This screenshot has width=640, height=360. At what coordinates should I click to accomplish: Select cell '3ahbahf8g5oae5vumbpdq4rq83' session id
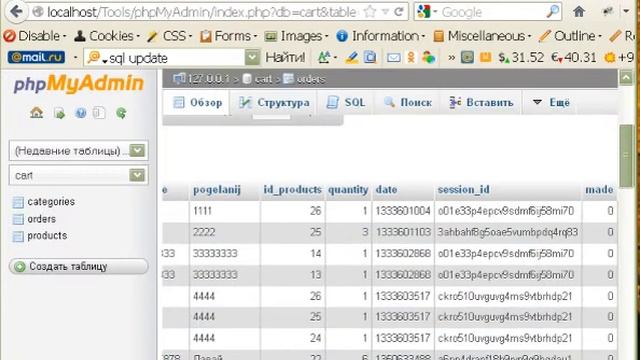tap(508, 232)
